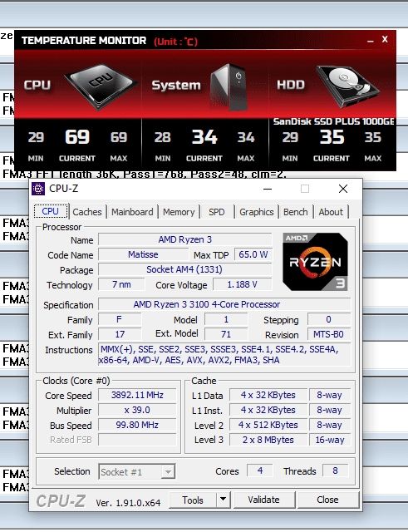Click the AMD Ryzen 3 logo
The height and width of the screenshot is (532, 408).
(x=316, y=261)
